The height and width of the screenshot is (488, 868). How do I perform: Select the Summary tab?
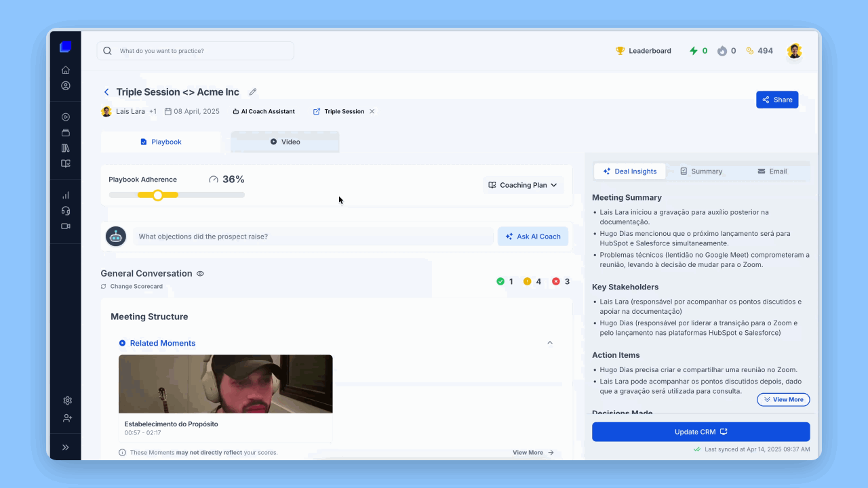pyautogui.click(x=701, y=171)
